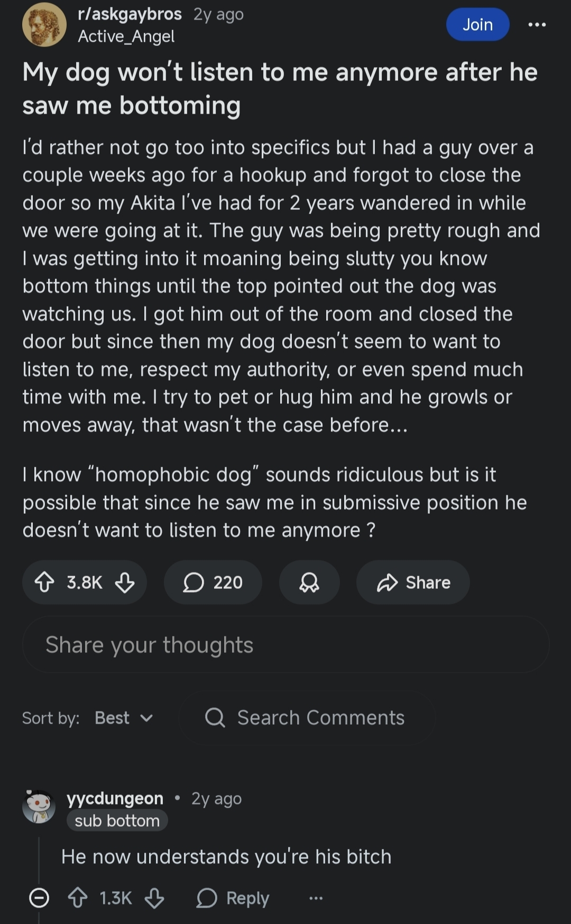Join the r/askgaybros community
Viewport: 571px width, 924px height.
tap(477, 25)
